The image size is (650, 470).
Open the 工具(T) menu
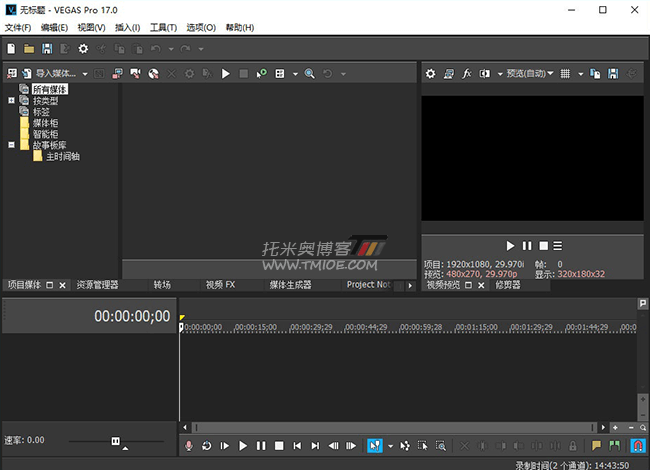(x=163, y=27)
